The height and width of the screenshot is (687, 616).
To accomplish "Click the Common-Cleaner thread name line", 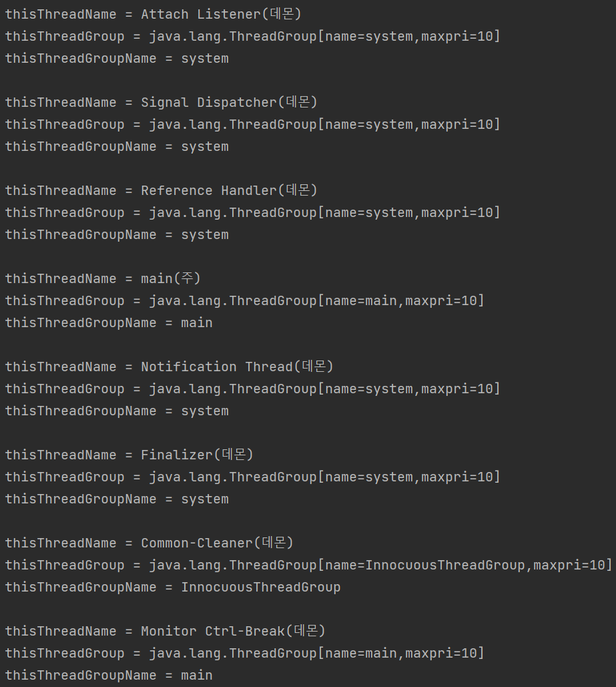I will [149, 543].
